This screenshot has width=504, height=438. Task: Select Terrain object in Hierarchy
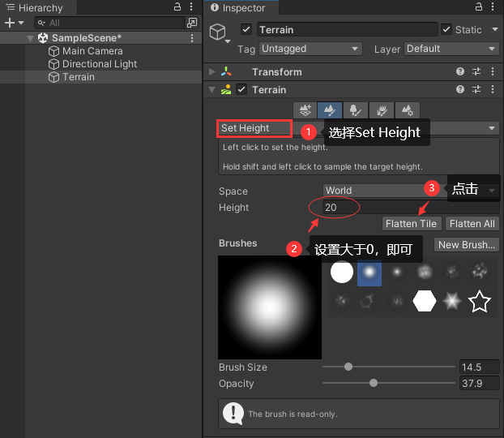[78, 77]
